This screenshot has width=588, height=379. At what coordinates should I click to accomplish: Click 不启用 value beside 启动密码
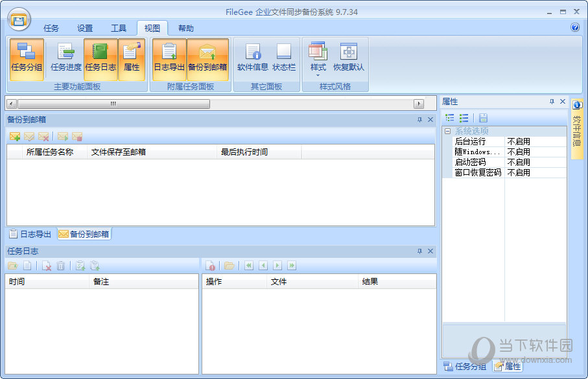519,162
